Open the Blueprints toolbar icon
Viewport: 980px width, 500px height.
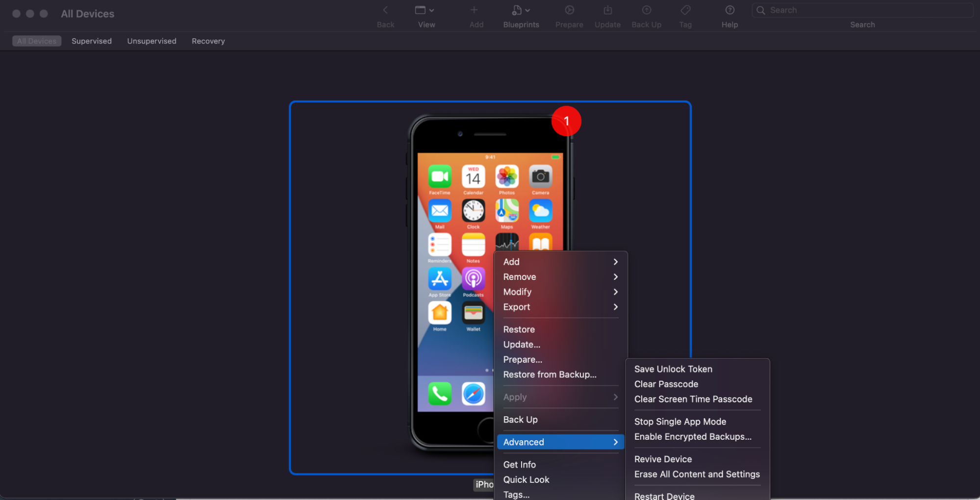517,10
